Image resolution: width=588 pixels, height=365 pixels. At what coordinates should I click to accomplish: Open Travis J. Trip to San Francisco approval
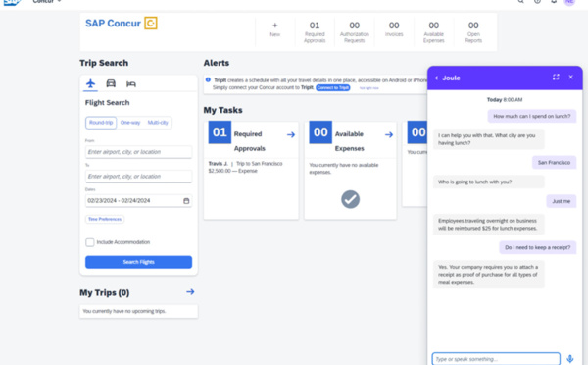pos(245,167)
